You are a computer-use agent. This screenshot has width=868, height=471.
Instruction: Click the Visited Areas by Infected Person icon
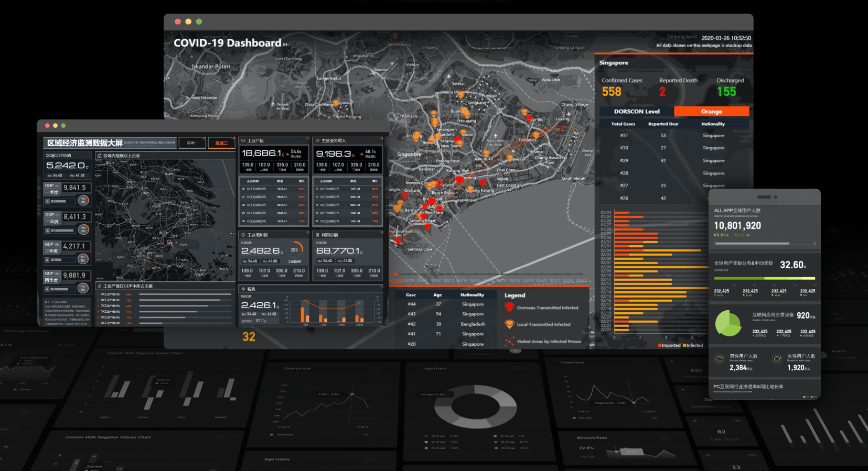click(x=509, y=342)
